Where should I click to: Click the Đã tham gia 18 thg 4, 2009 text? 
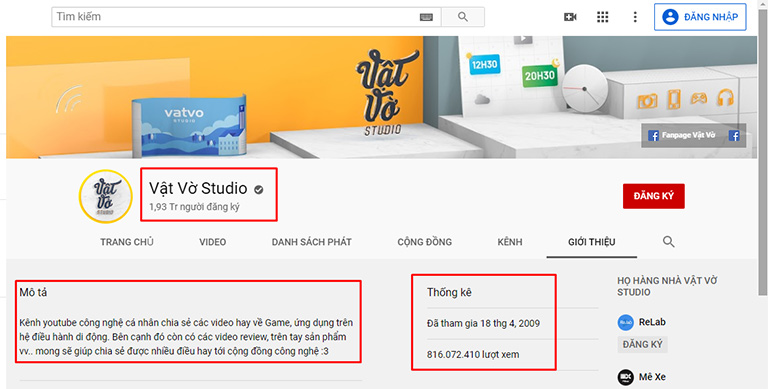pos(483,323)
